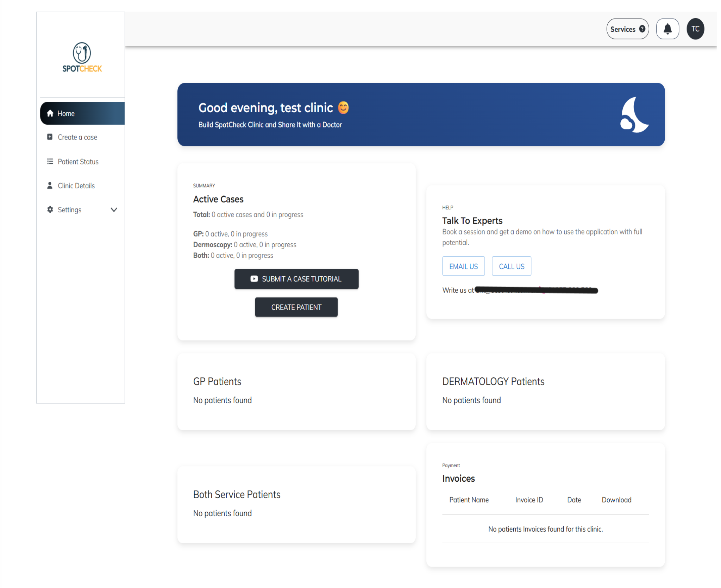The image size is (721, 588).
Task: Click the video play icon on tutorial button
Action: pos(254,279)
